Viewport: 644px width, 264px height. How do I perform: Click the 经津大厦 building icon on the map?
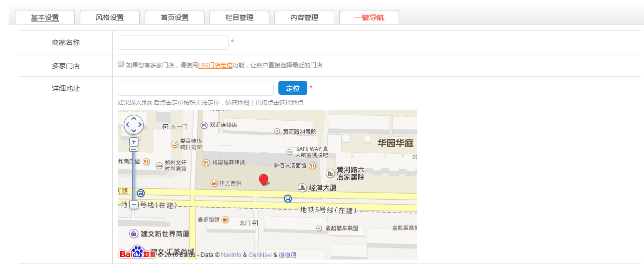[302, 188]
